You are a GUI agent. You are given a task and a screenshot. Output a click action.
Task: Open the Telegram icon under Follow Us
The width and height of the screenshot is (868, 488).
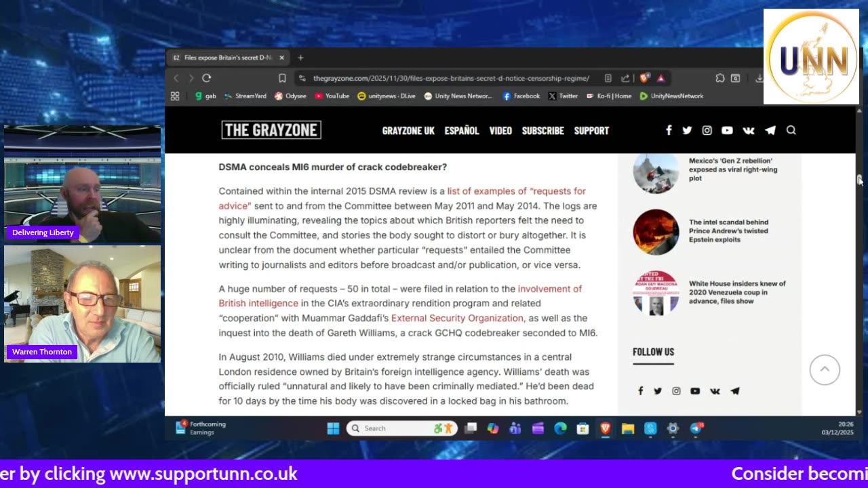coord(735,391)
